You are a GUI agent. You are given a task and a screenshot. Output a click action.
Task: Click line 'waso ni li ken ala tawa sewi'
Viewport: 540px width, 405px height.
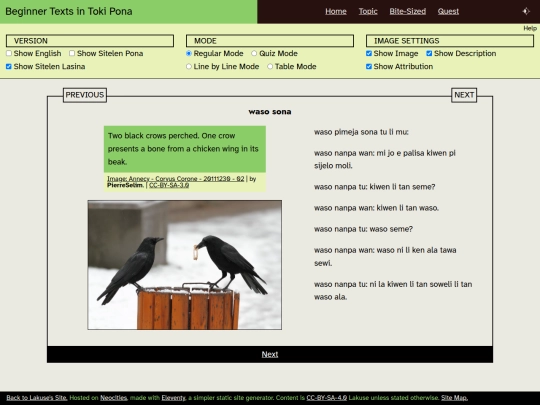[385, 257]
